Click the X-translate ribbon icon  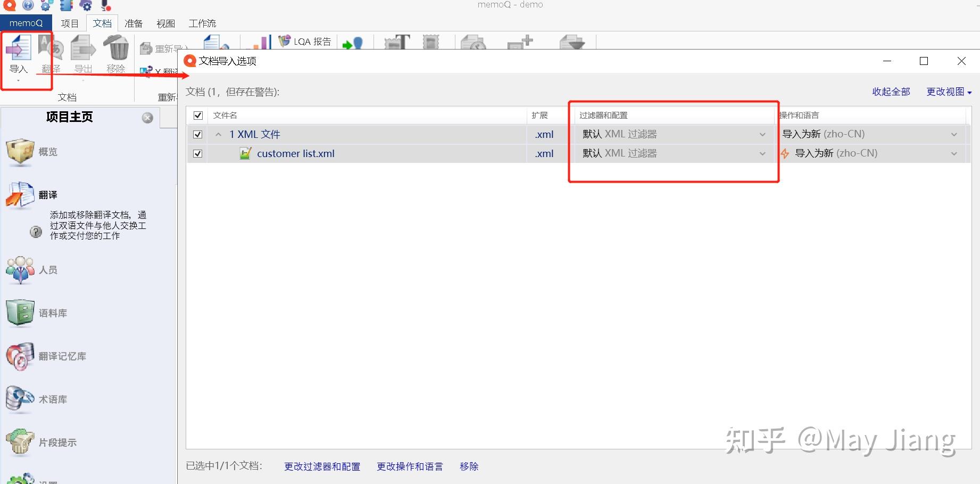pos(146,71)
